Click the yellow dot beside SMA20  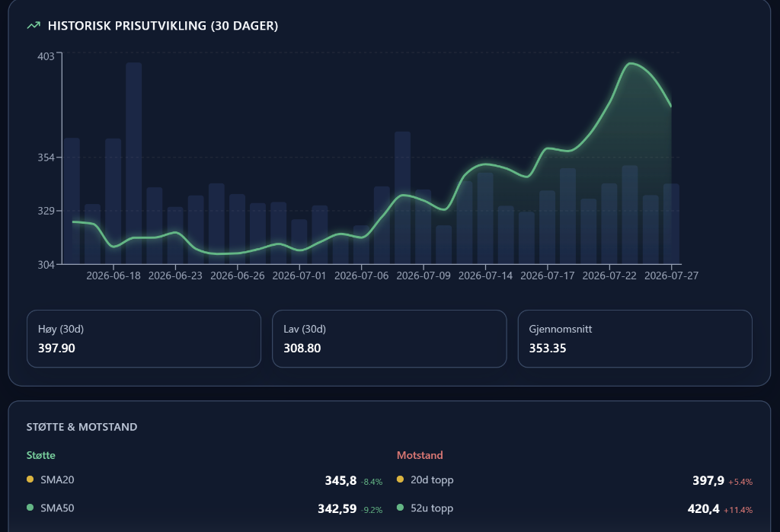[30, 479]
